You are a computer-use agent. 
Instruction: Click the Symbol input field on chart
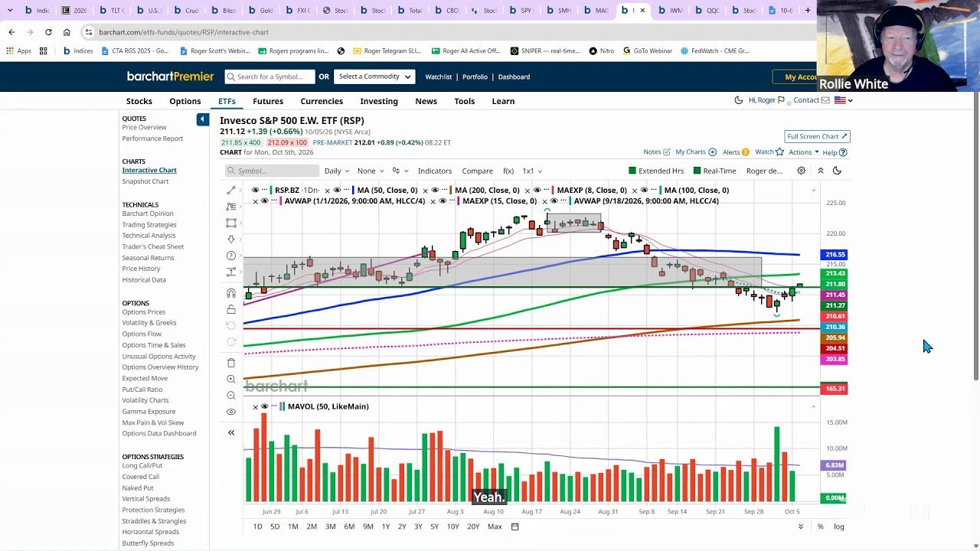coord(272,171)
